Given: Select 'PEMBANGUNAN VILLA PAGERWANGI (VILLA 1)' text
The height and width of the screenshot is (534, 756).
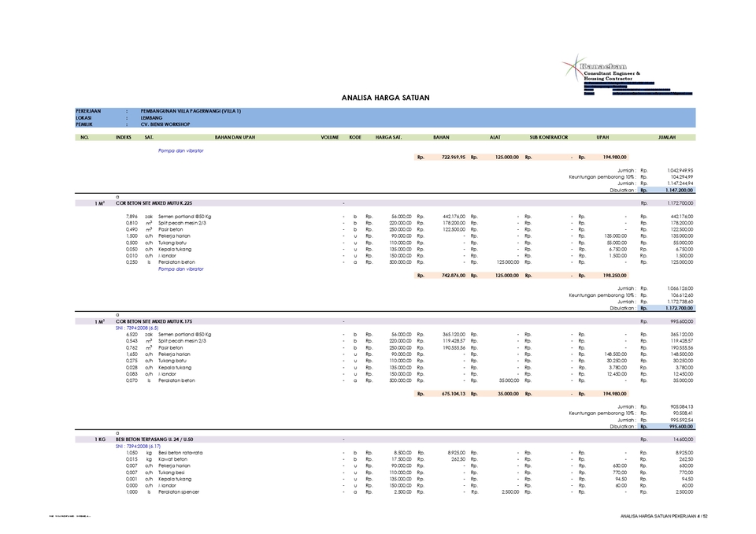Looking at the screenshot, I should pos(191,111).
